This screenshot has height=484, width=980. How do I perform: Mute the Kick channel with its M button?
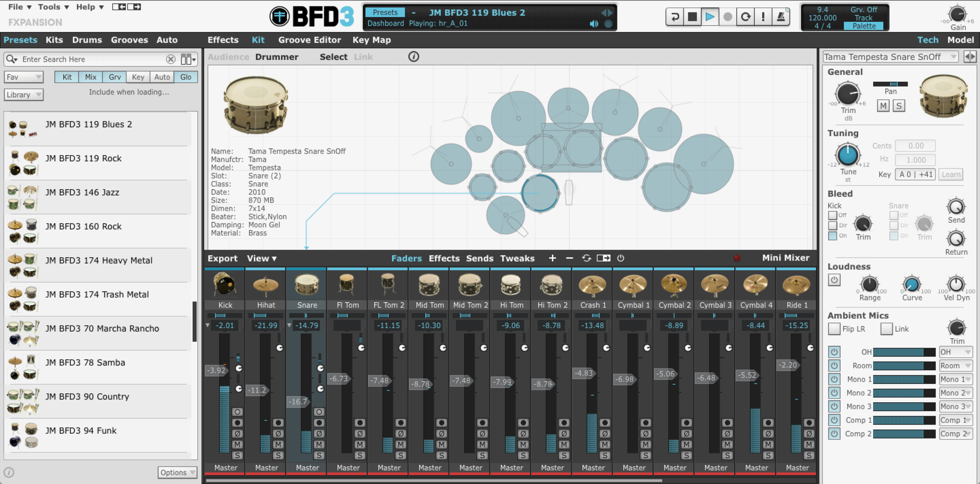pyautogui.click(x=238, y=444)
